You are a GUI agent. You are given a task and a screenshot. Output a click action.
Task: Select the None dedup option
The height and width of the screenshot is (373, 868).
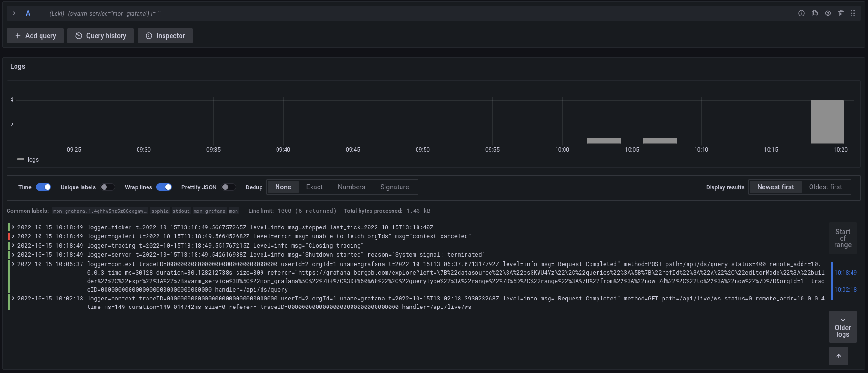tap(283, 187)
